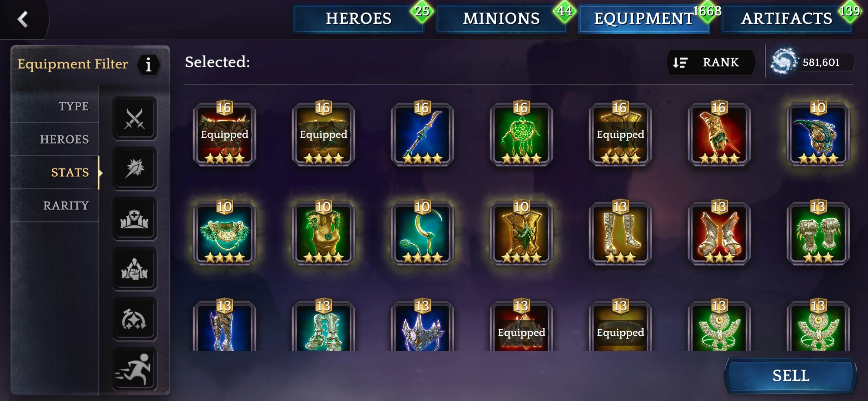Select the rank 10 golden sickle item
This screenshot has width=868, height=401.
point(423,233)
